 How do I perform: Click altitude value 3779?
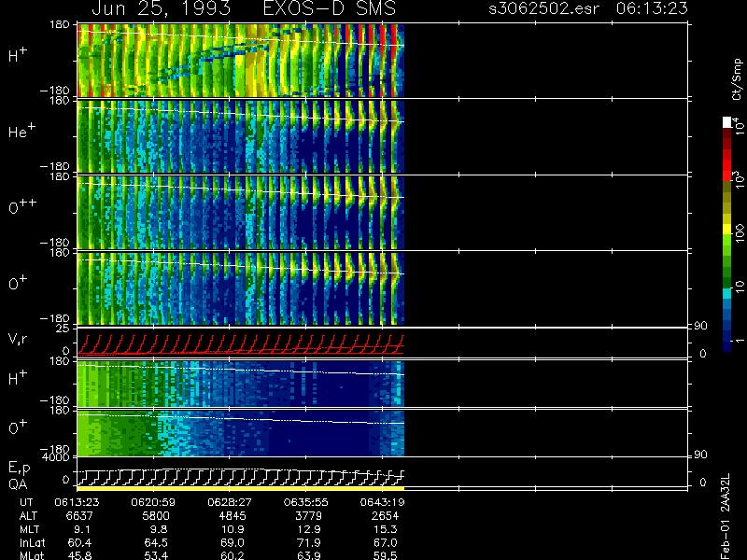click(x=309, y=516)
